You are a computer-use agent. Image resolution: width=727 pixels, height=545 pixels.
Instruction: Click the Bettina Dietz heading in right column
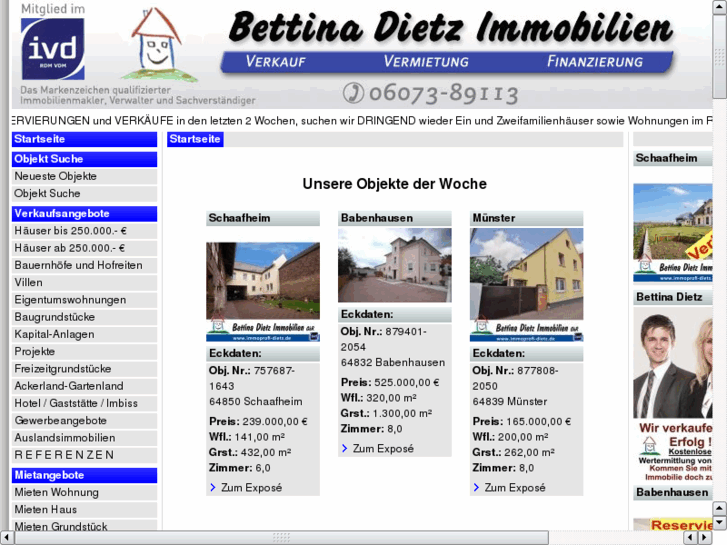click(x=673, y=297)
